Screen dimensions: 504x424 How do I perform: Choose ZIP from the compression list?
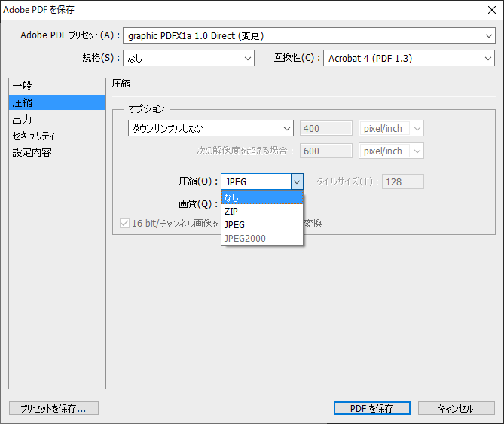click(x=262, y=211)
